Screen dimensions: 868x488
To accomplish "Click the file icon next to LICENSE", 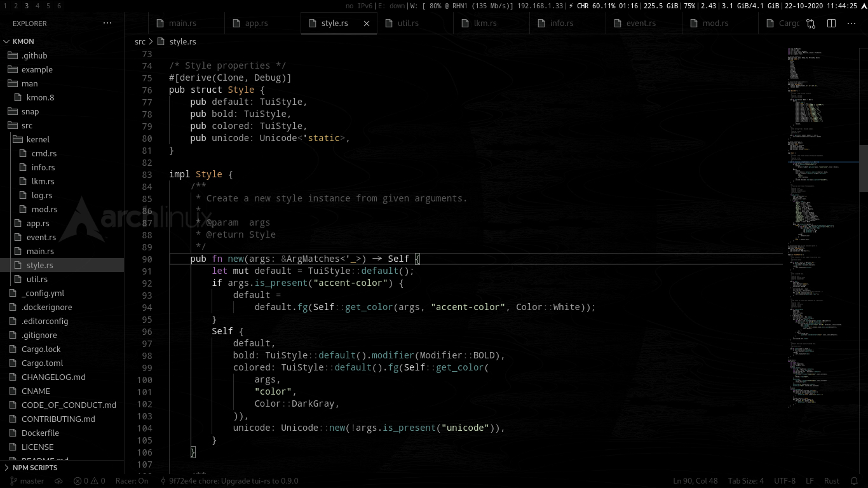I will coord(13,447).
